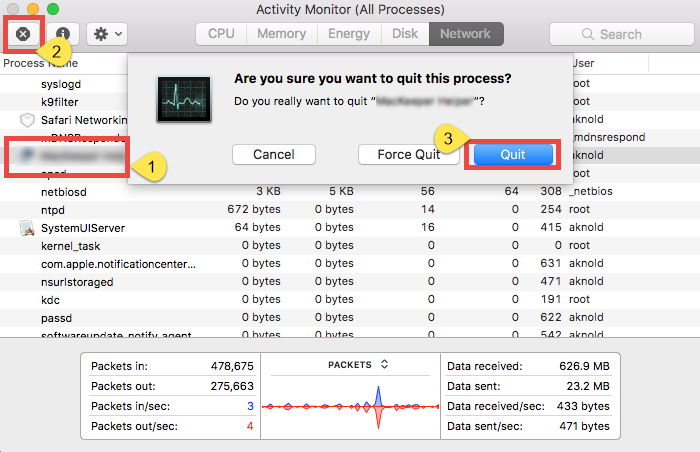This screenshot has height=452, width=700.
Task: Select the SystemUIServer process name
Action: [83, 228]
